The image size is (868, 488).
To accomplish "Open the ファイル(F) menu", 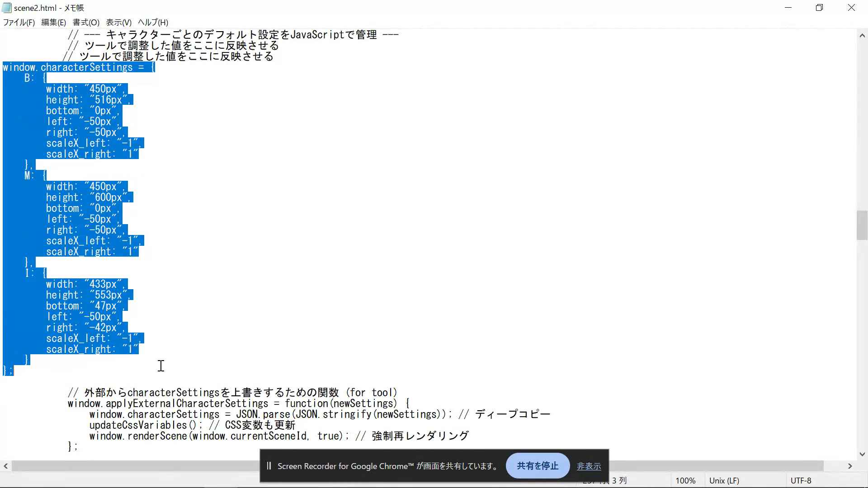I will [x=19, y=22].
